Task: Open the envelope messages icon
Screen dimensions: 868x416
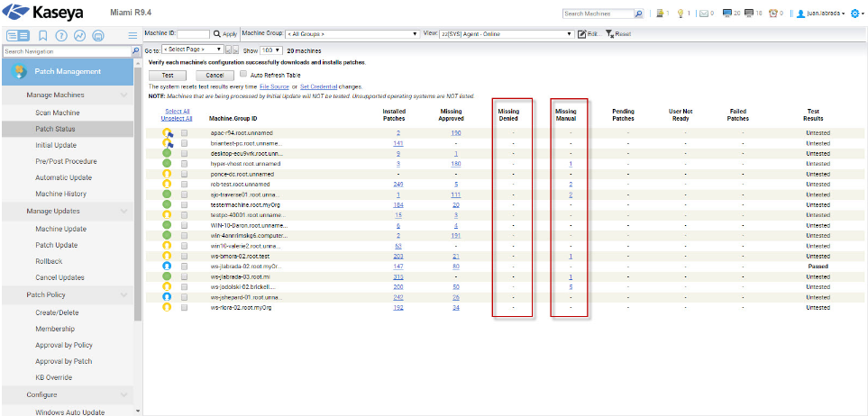Action: coord(704,14)
